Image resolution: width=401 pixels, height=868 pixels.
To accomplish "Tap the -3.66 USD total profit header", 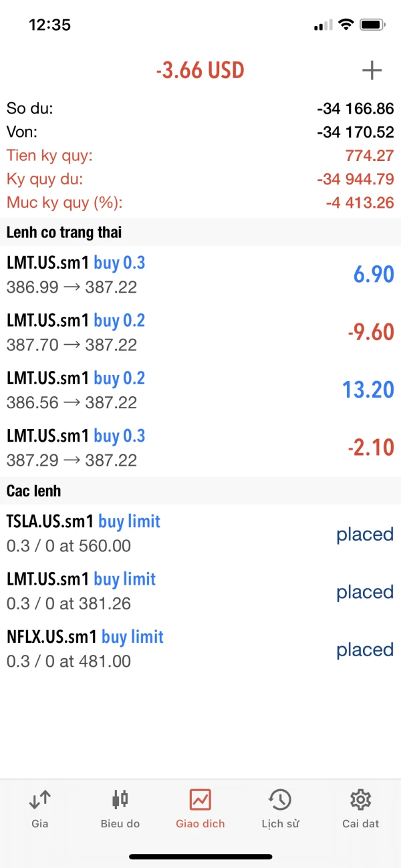I will pos(200,70).
